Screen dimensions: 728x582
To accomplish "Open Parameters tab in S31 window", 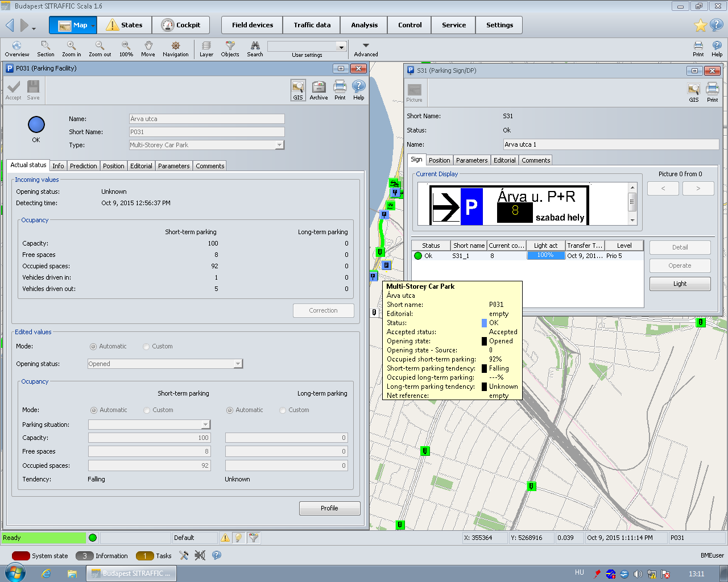I will click(x=471, y=160).
